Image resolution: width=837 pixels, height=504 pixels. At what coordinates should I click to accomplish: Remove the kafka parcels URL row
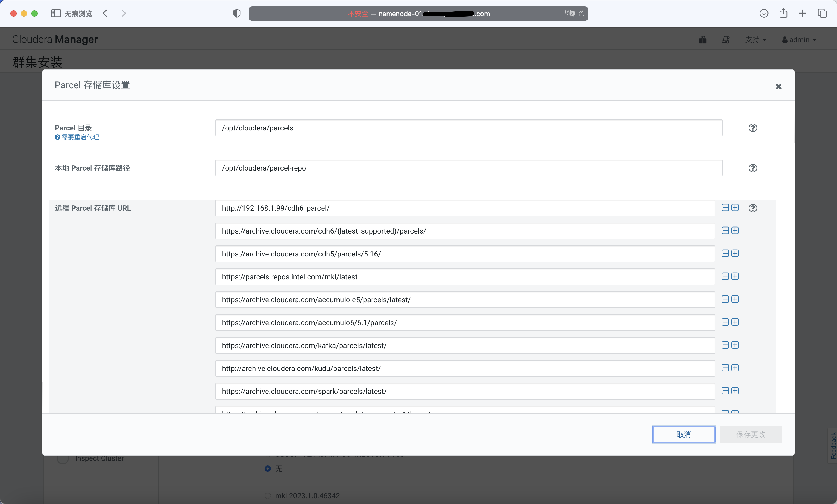[725, 345]
